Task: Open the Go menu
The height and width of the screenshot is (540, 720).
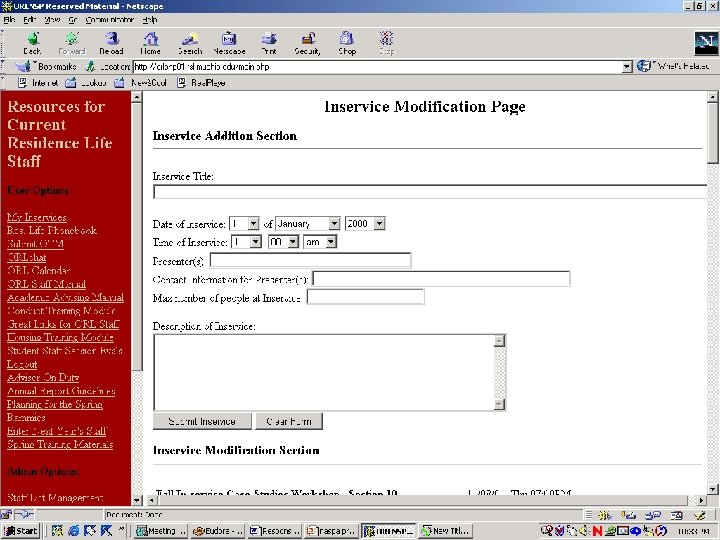Action: tap(73, 20)
